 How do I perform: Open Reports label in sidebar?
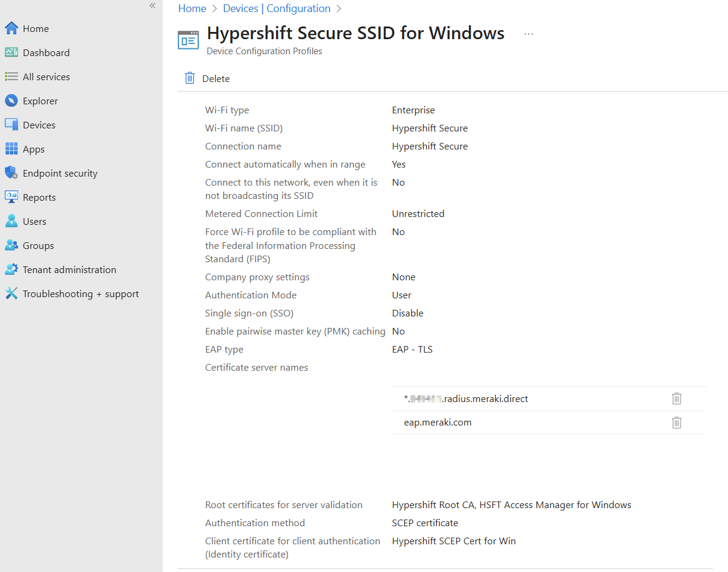coord(39,197)
